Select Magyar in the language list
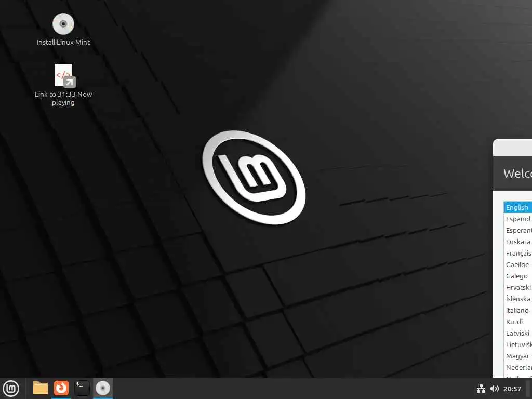This screenshot has width=532, height=399. coord(518,356)
